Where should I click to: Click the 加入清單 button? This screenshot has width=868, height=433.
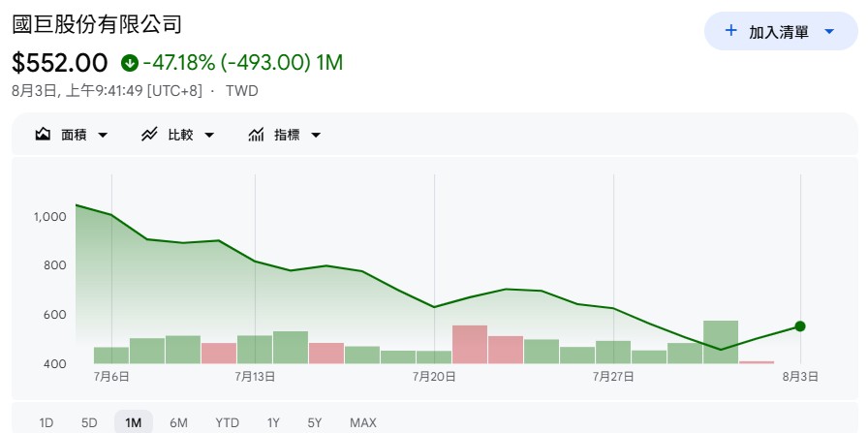781,31
